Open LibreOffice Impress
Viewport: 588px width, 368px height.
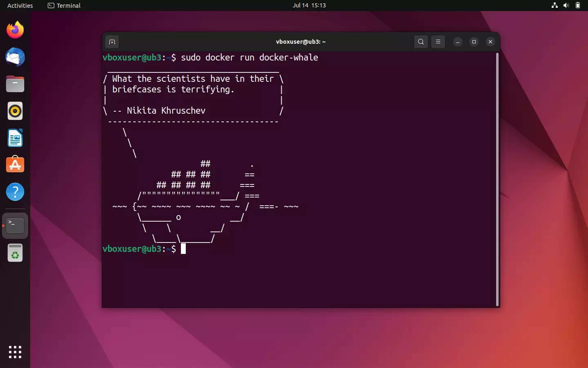(15, 138)
